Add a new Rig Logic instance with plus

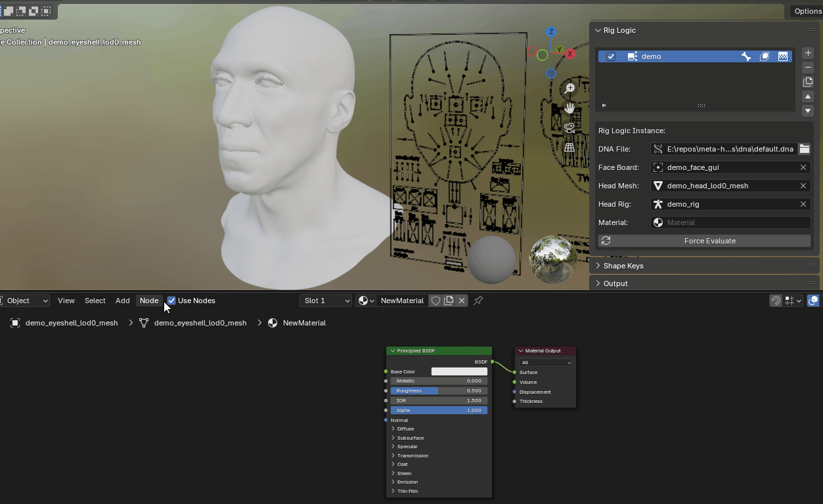808,53
